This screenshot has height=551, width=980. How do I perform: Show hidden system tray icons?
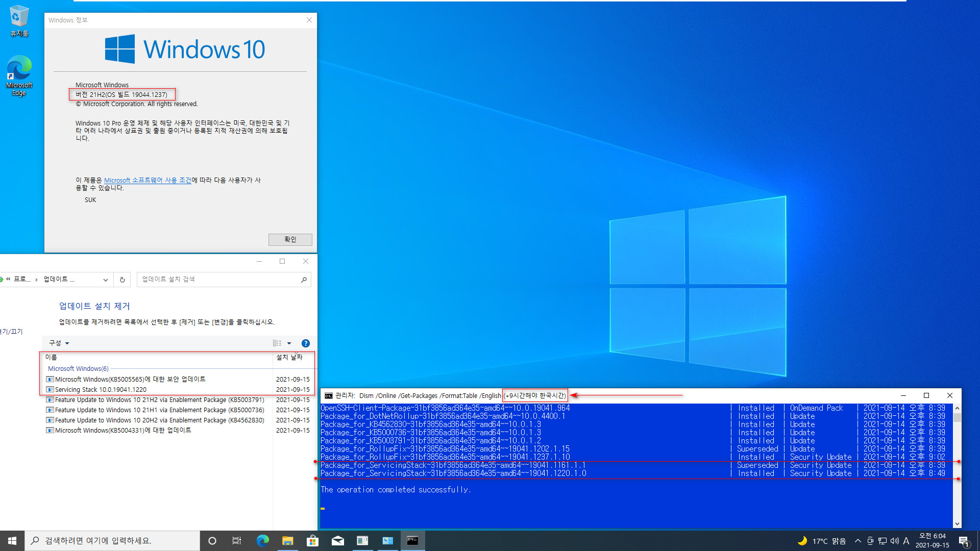click(858, 541)
